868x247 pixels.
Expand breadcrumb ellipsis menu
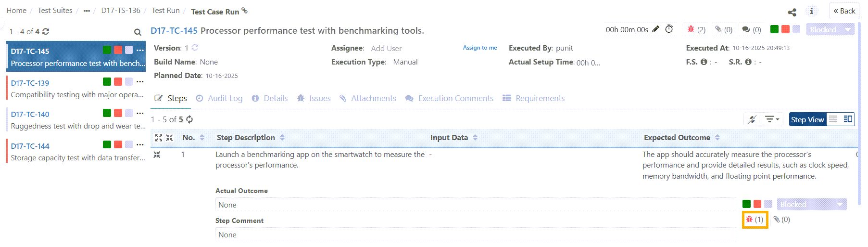pyautogui.click(x=87, y=11)
